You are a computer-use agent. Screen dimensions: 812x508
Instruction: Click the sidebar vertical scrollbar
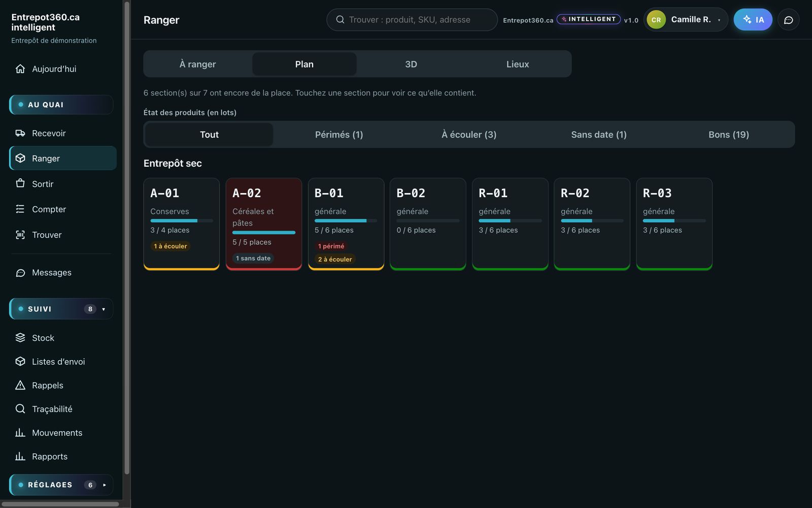click(127, 238)
